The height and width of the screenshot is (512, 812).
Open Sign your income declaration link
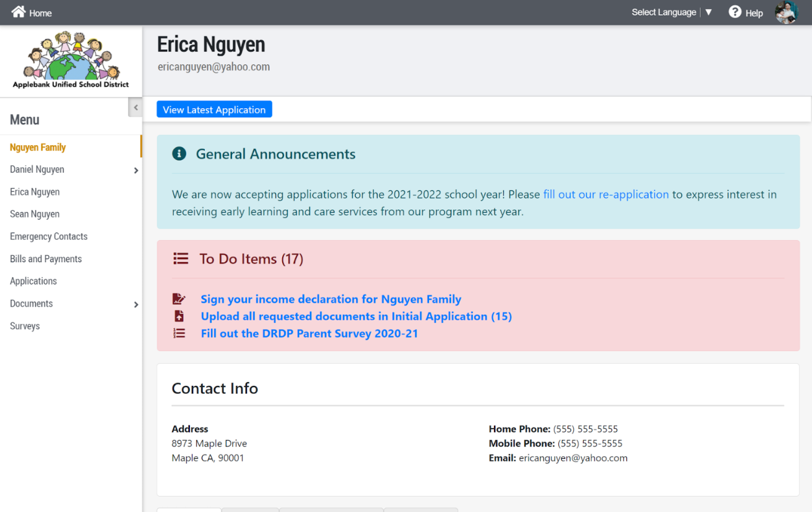tap(331, 299)
